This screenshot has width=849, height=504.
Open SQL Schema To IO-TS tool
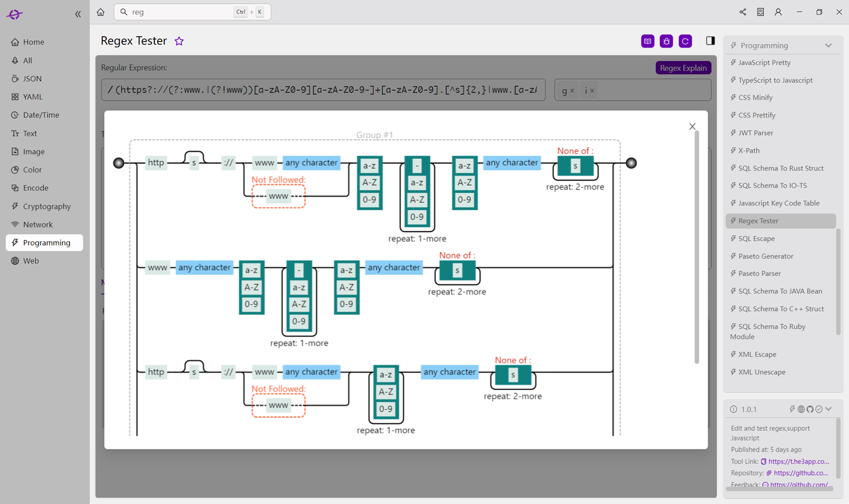coord(781,186)
